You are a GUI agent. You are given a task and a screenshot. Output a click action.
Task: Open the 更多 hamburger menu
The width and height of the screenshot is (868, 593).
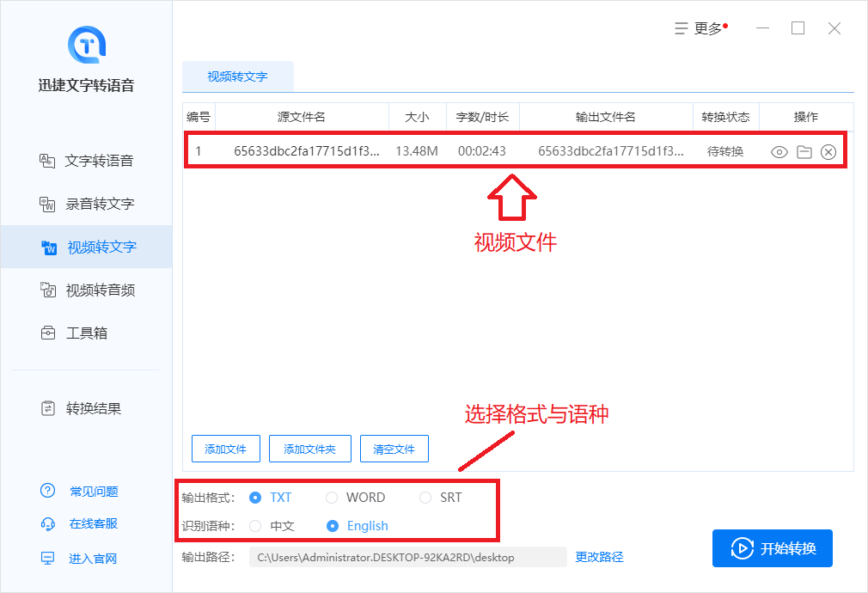700,28
